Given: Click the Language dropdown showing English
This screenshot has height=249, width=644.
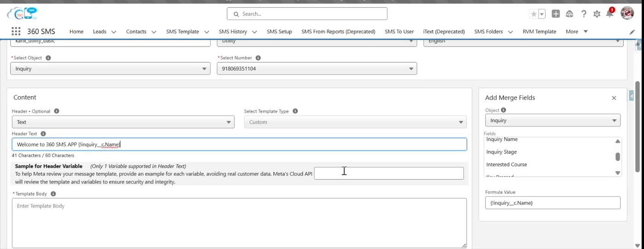Looking at the screenshot, I should tap(523, 41).
